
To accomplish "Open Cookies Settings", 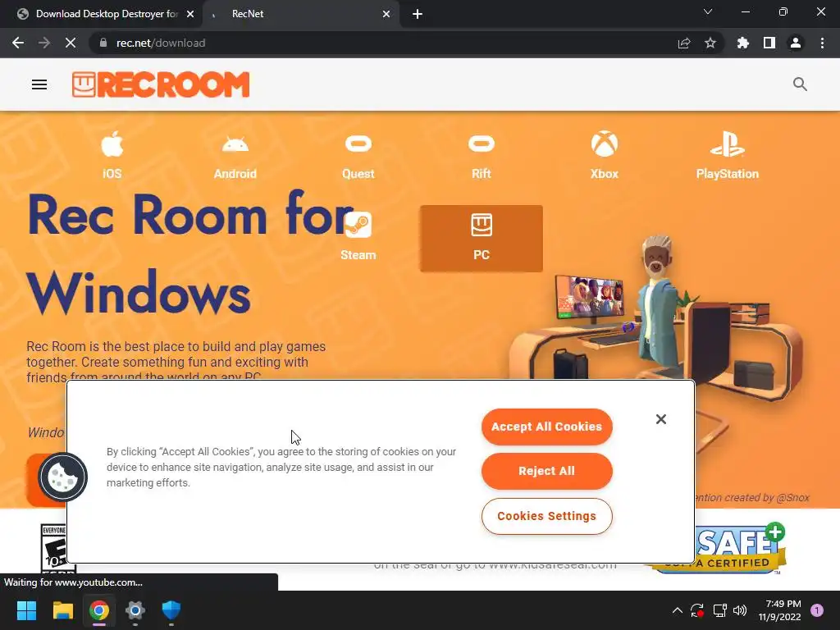I will [x=546, y=517].
